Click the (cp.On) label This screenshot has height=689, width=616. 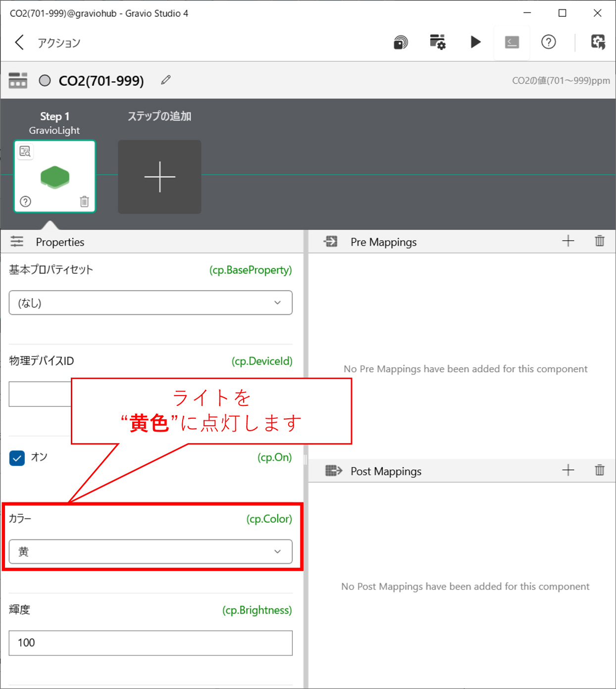[x=275, y=457]
